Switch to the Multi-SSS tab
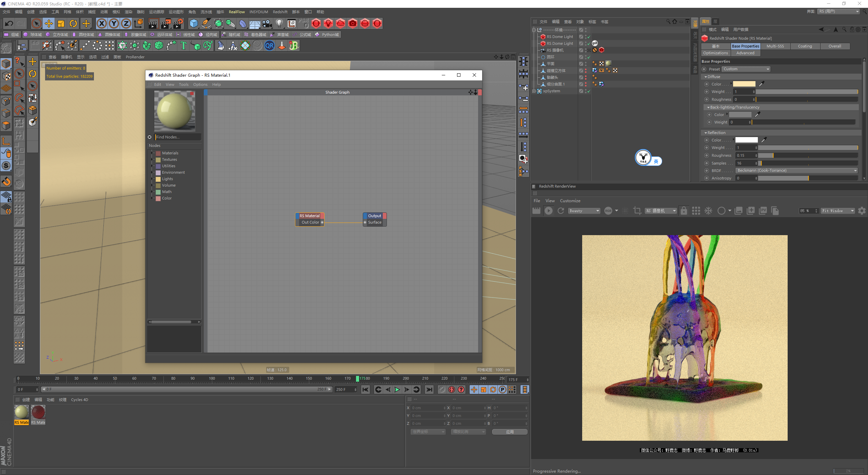The height and width of the screenshot is (475, 868). 775,46
